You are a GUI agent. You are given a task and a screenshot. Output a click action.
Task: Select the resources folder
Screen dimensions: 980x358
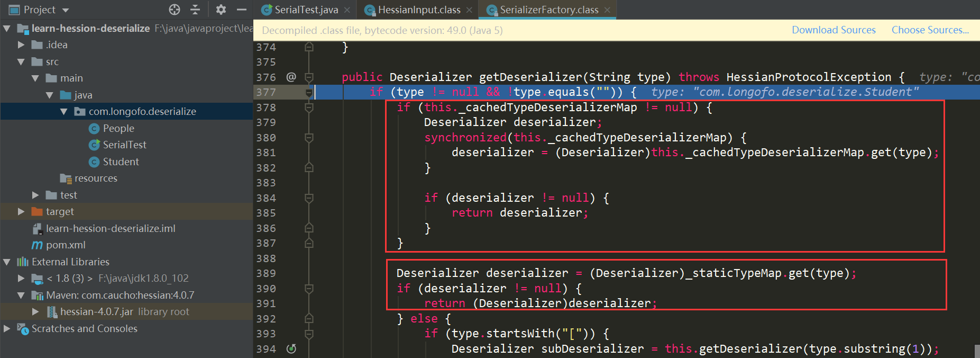(96, 178)
